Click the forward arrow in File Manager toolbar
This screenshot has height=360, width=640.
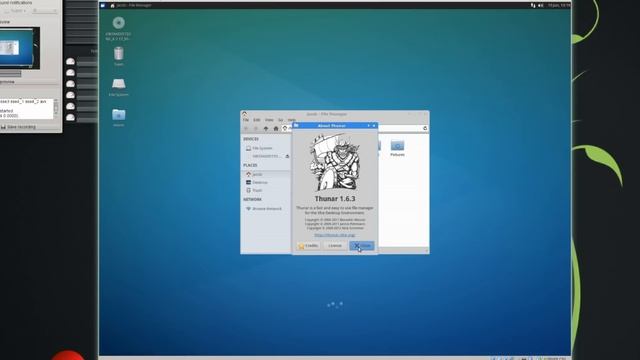click(x=256, y=129)
